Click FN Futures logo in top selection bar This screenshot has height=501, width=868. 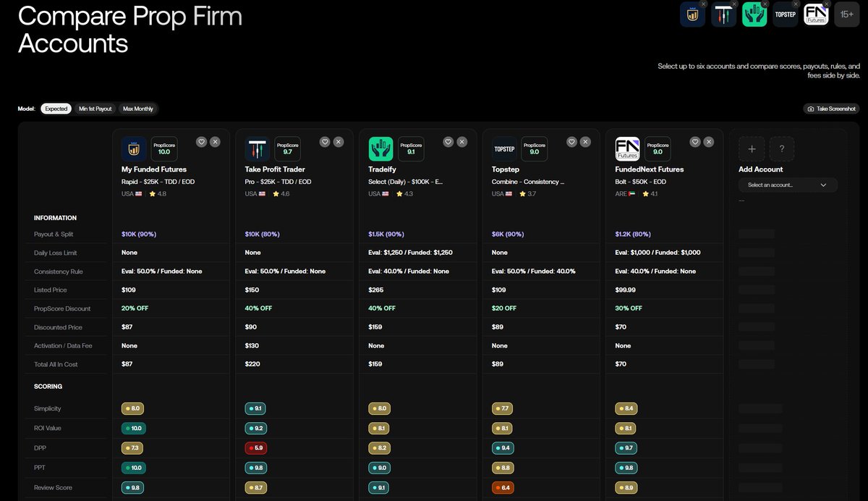(x=817, y=14)
